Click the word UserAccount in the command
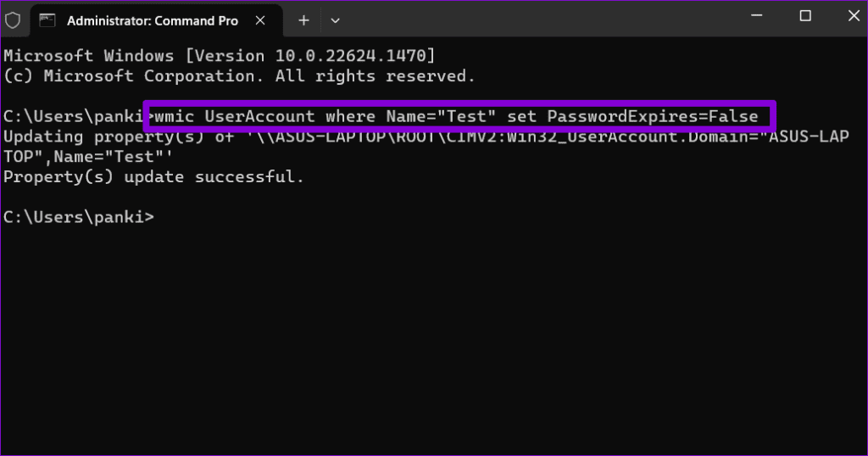Image resolution: width=868 pixels, height=456 pixels. (x=259, y=116)
